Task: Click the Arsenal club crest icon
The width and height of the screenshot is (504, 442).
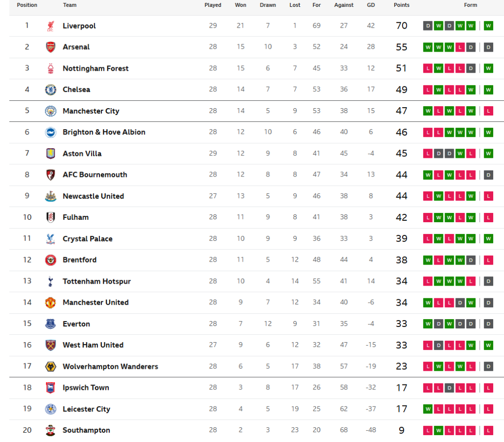Action: coord(51,47)
